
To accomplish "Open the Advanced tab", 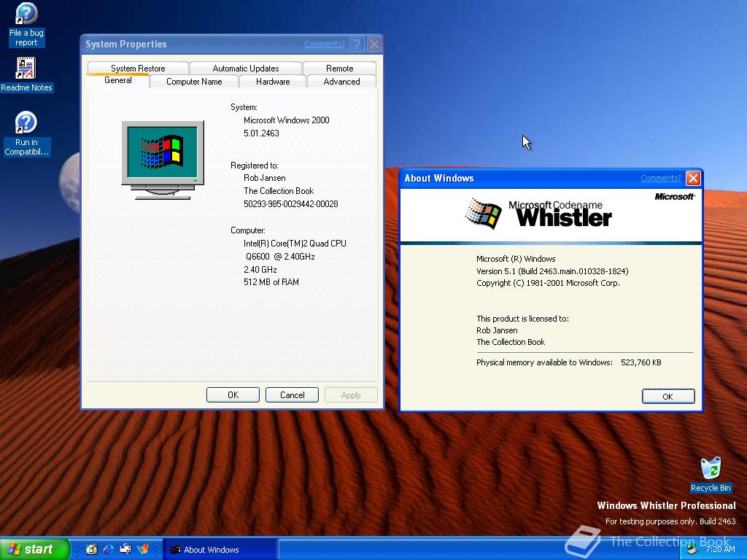I will (x=341, y=82).
